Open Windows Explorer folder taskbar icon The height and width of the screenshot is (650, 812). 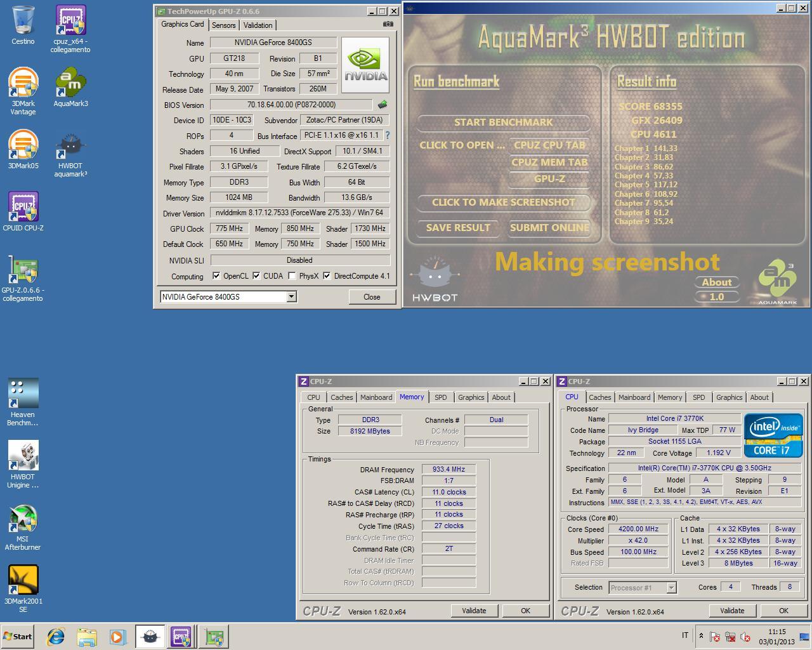click(x=87, y=637)
